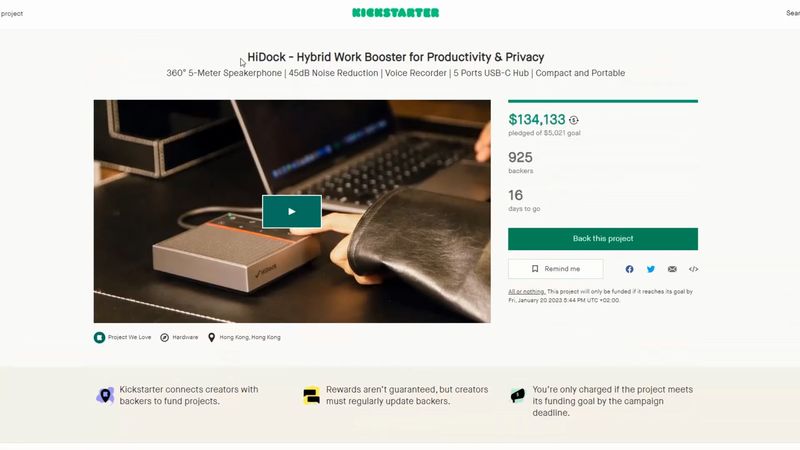Share the project via email icon
The height and width of the screenshot is (450, 800).
[x=672, y=269]
